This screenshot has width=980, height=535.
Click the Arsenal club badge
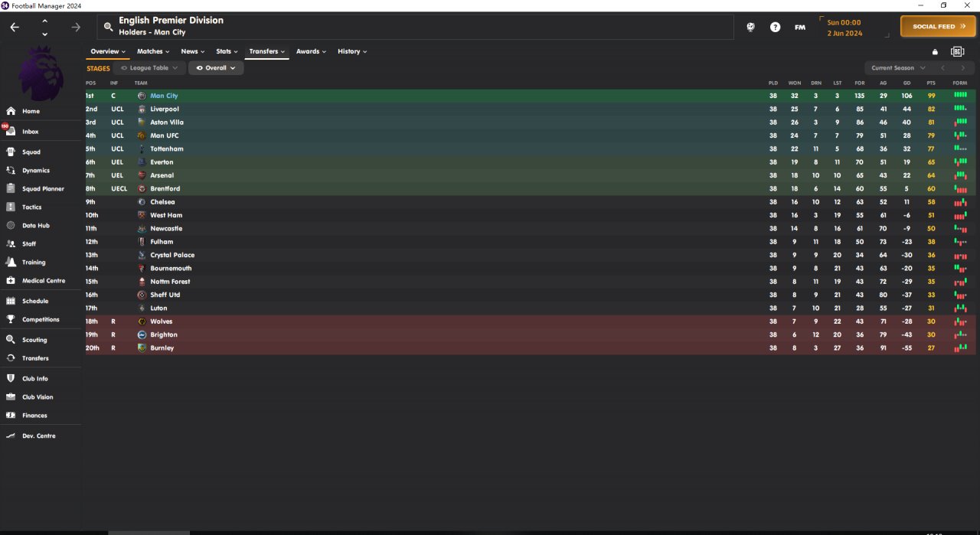click(x=142, y=175)
